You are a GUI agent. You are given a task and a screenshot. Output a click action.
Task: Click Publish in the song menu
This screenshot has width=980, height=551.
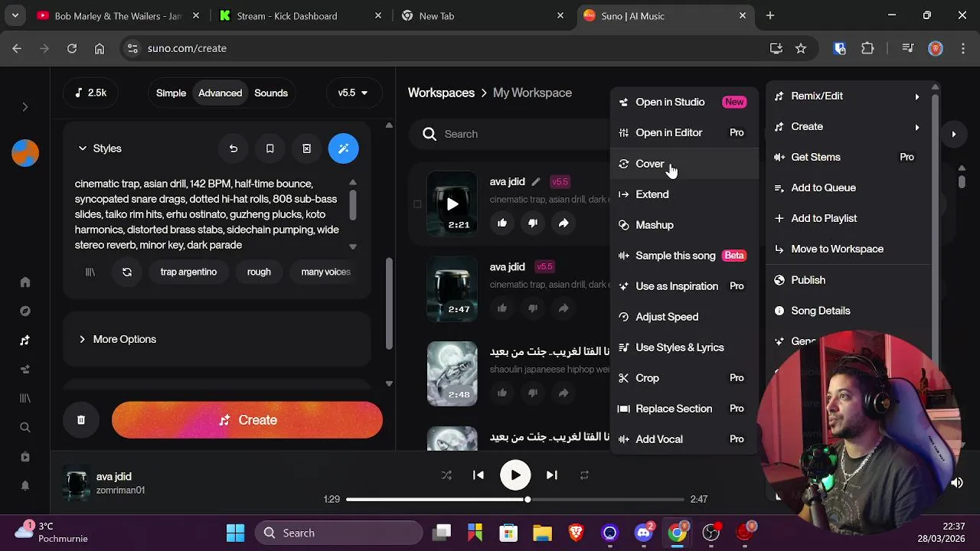click(x=847, y=280)
